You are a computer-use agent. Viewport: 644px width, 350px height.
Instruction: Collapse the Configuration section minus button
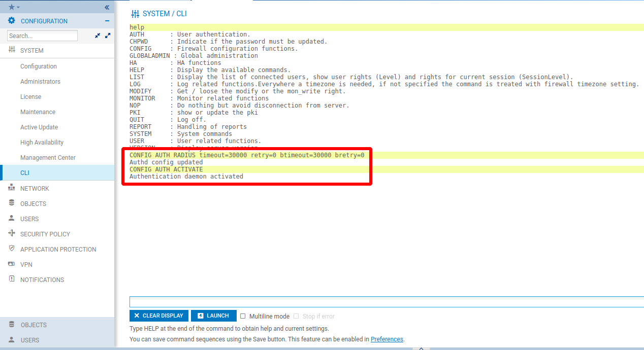[x=107, y=21]
